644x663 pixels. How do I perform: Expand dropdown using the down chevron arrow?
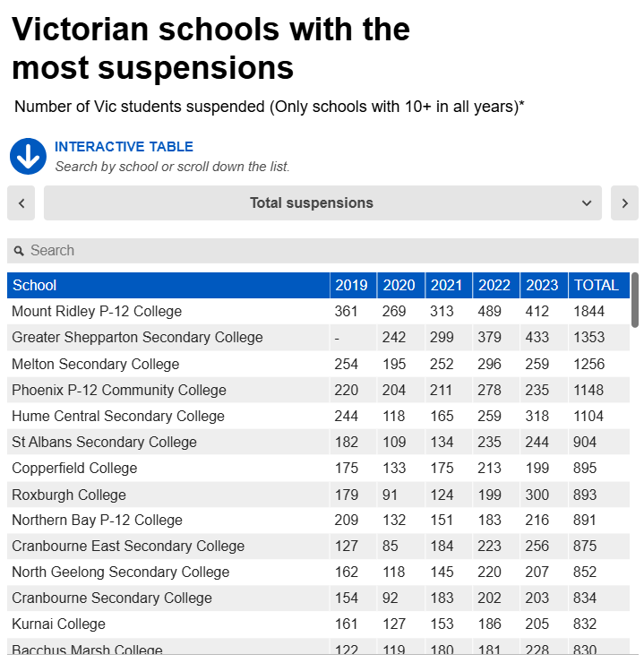pyautogui.click(x=587, y=203)
